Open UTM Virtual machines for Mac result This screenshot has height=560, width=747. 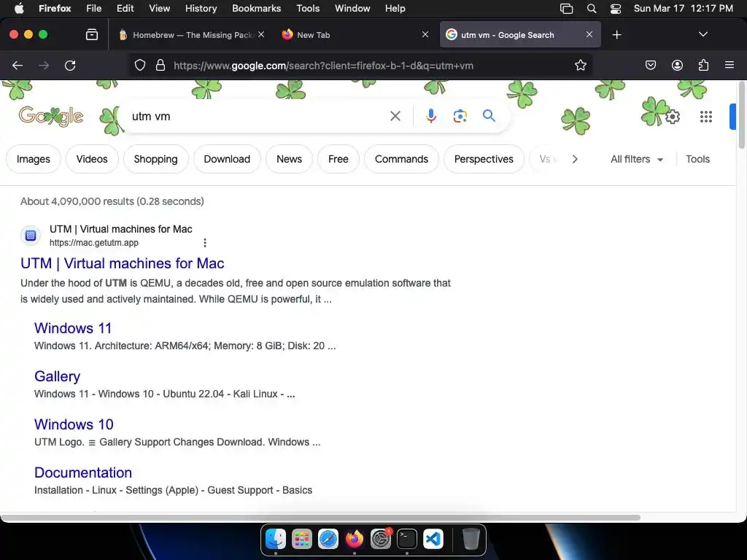(123, 263)
